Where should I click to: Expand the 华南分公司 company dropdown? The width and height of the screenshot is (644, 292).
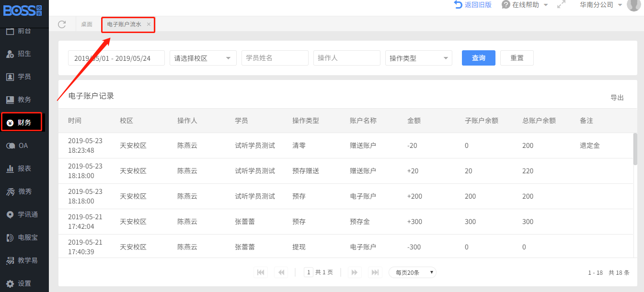620,5
